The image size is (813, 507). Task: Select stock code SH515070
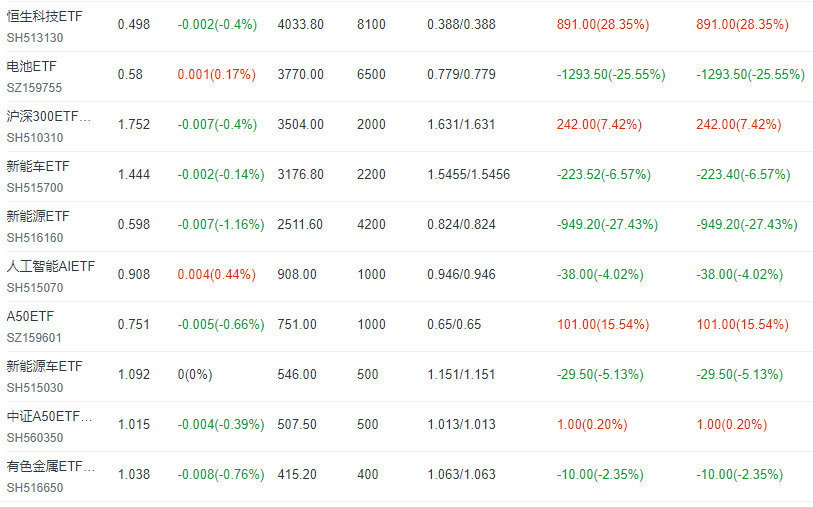coord(35,288)
